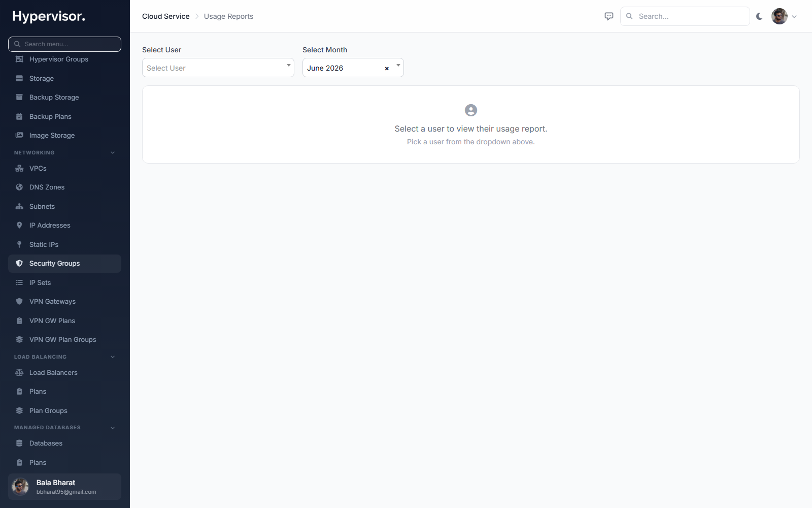The height and width of the screenshot is (508, 812).
Task: Go to Storage menu item
Action: pos(64,78)
